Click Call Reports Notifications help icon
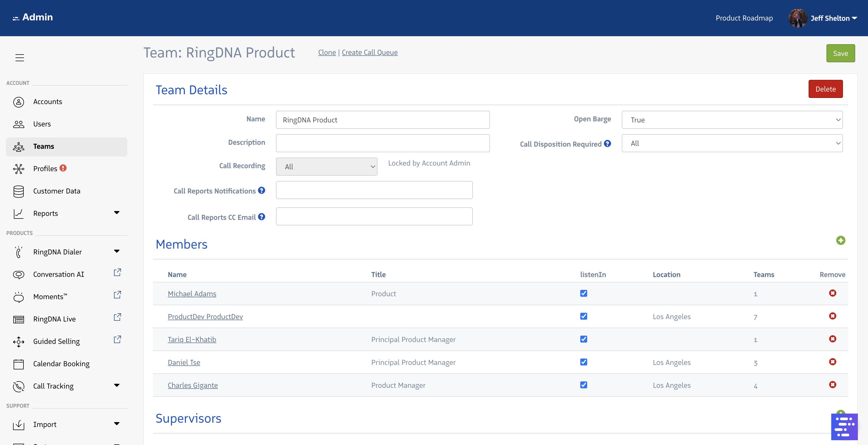The image size is (868, 445). pos(261,191)
